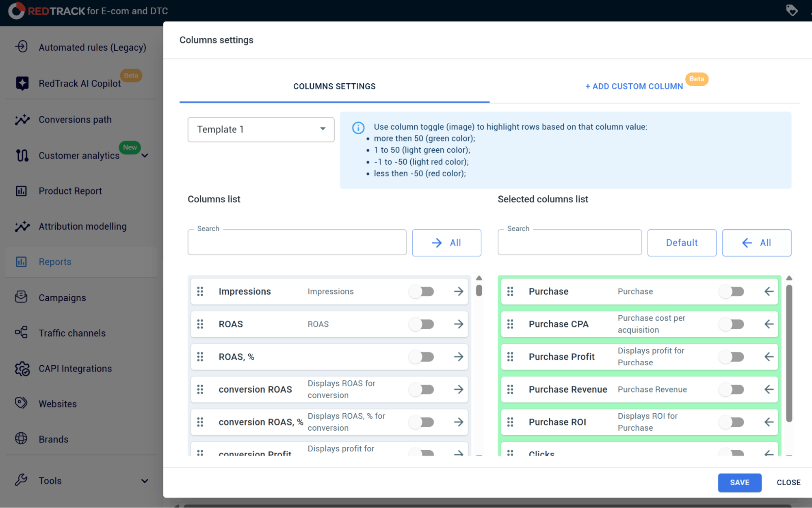
Task: Open the Add Custom Column tab
Action: click(634, 86)
